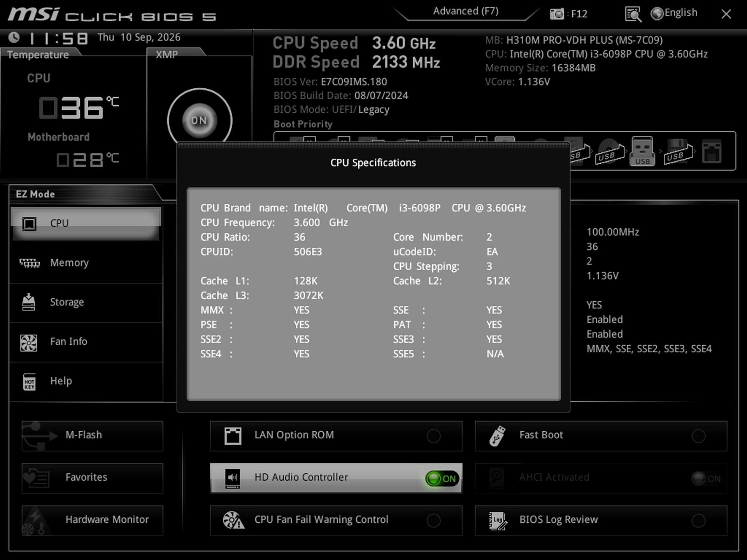The height and width of the screenshot is (560, 747).
Task: Click the CPU chip icon in sidebar
Action: [29, 224]
